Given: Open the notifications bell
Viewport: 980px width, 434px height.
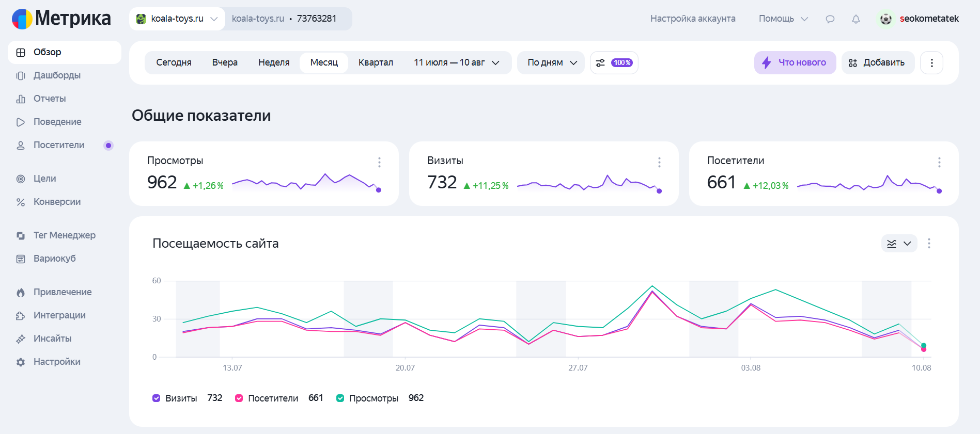Looking at the screenshot, I should click(856, 19).
